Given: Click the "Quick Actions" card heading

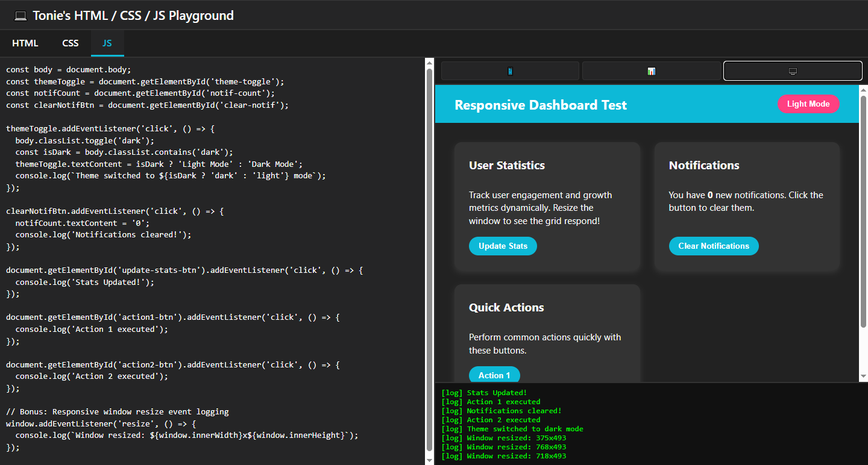Looking at the screenshot, I should coord(506,307).
